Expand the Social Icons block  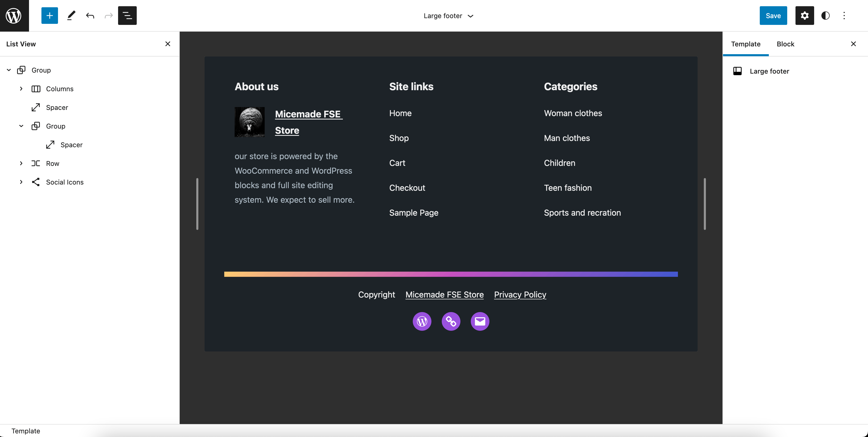tap(21, 182)
